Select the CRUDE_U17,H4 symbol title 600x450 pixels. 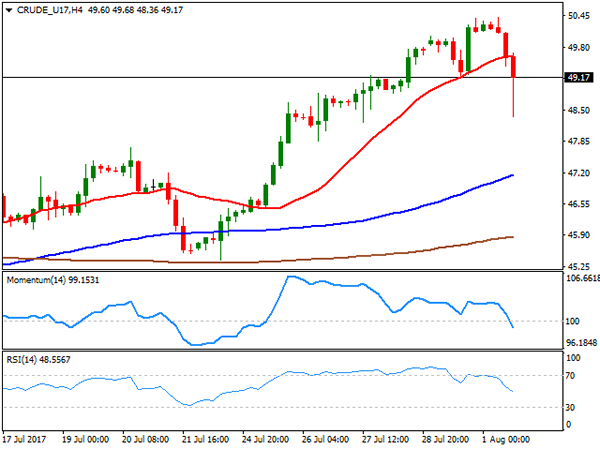[x=49, y=10]
